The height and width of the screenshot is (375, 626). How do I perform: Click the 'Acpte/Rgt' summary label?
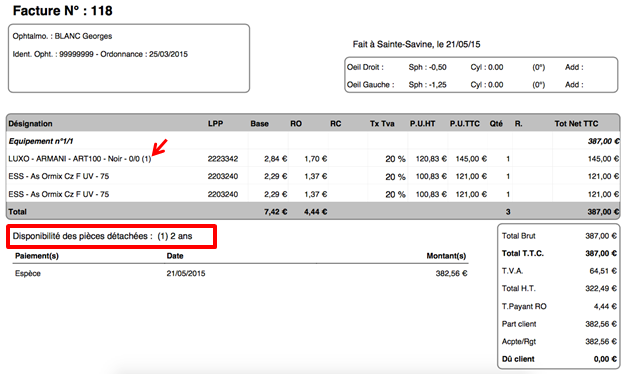coord(519,342)
